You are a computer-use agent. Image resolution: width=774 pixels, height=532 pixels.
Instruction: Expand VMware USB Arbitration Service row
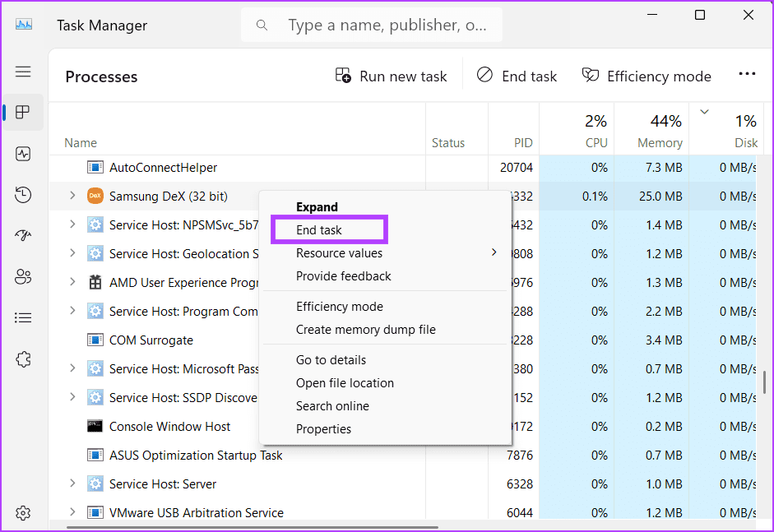[x=72, y=512]
